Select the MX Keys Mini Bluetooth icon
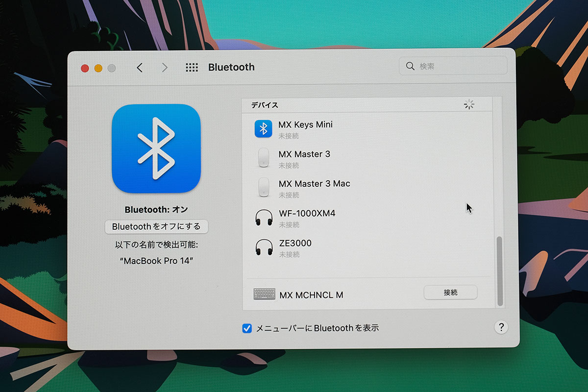Screen dimensions: 588x392 [x=263, y=129]
